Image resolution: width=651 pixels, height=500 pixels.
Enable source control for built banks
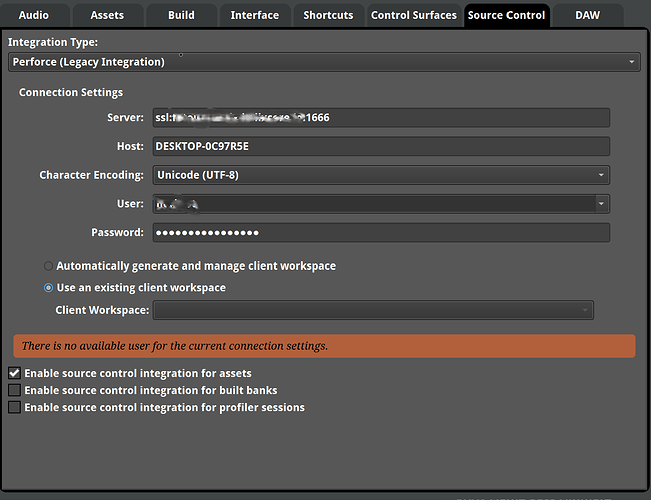[x=14, y=390]
